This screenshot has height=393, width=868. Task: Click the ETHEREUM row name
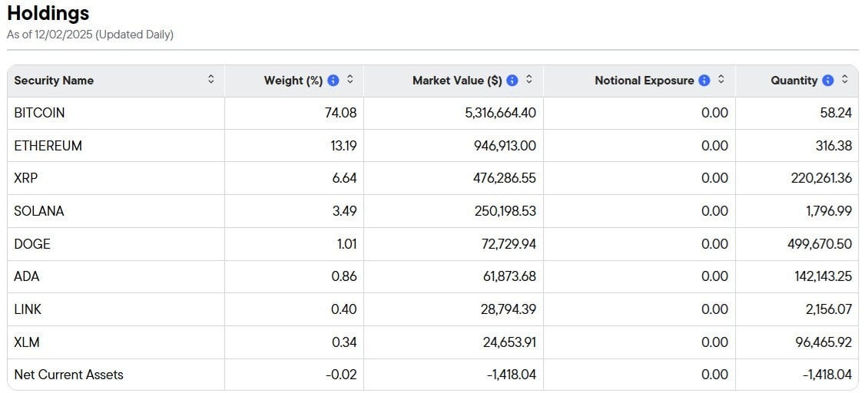pyautogui.click(x=48, y=146)
